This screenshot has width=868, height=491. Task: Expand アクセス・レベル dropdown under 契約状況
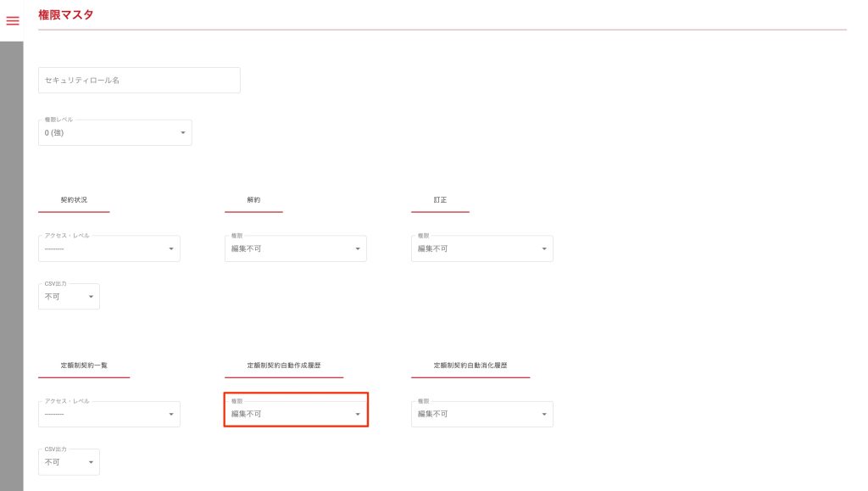click(x=108, y=248)
